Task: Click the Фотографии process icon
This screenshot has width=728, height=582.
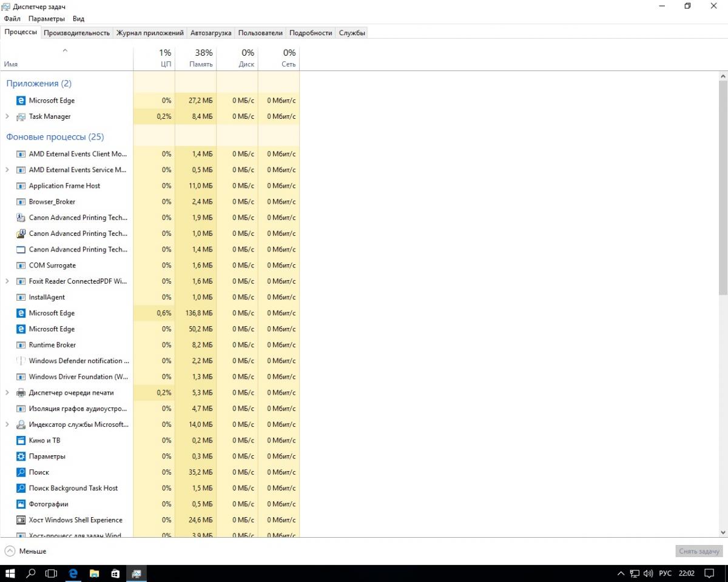Action: 21,504
